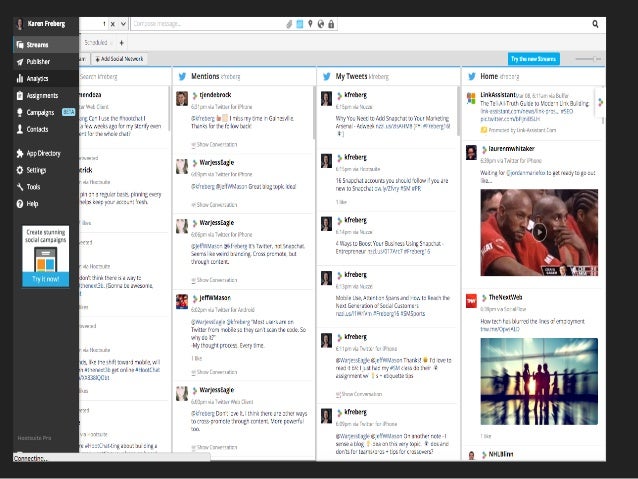
Task: Click laurenmwhitaker username in Home
Action: [x=511, y=149]
